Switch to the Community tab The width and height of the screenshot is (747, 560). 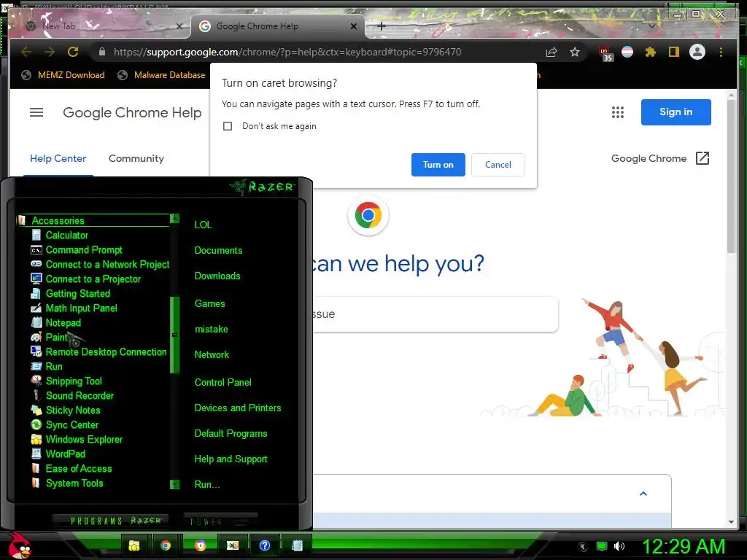tap(136, 158)
